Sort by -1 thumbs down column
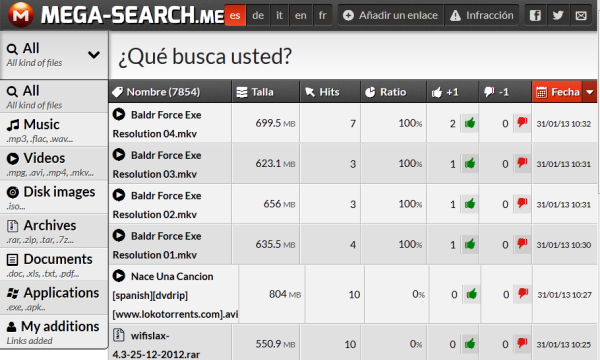Viewport: 600px width, 360px height. [505, 92]
